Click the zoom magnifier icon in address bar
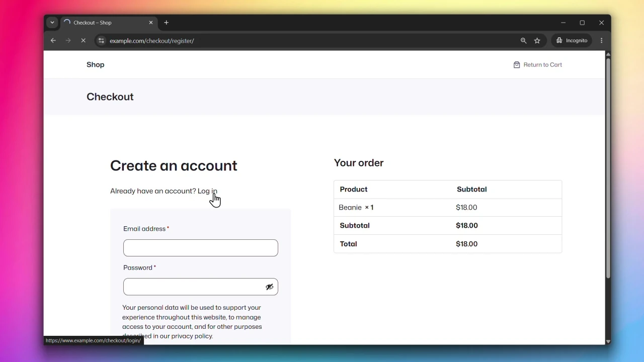 pos(523,41)
